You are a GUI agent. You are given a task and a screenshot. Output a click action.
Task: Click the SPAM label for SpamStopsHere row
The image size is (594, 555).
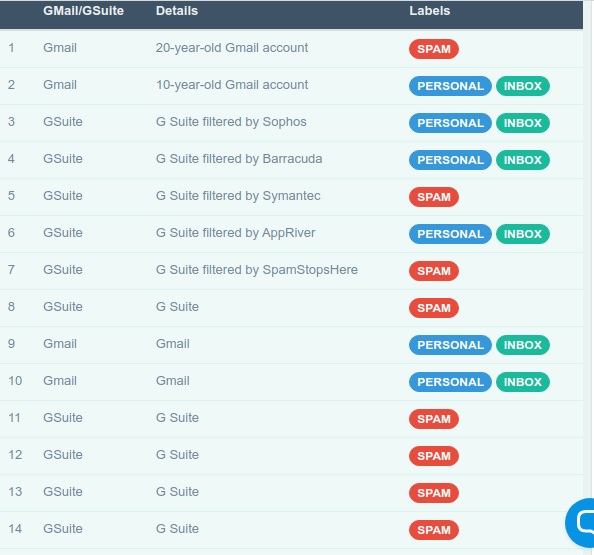coord(434,271)
